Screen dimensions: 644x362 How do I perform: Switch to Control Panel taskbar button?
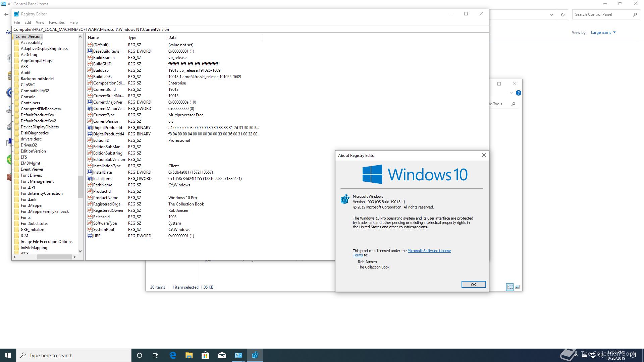(238, 355)
